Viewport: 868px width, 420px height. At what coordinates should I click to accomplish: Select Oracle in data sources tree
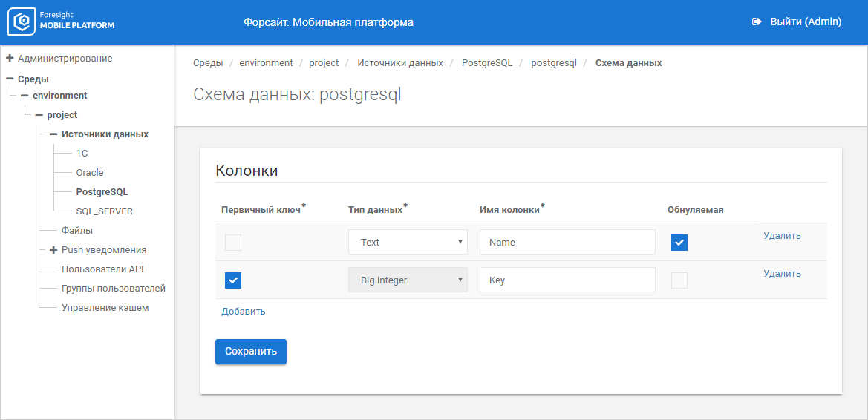90,173
